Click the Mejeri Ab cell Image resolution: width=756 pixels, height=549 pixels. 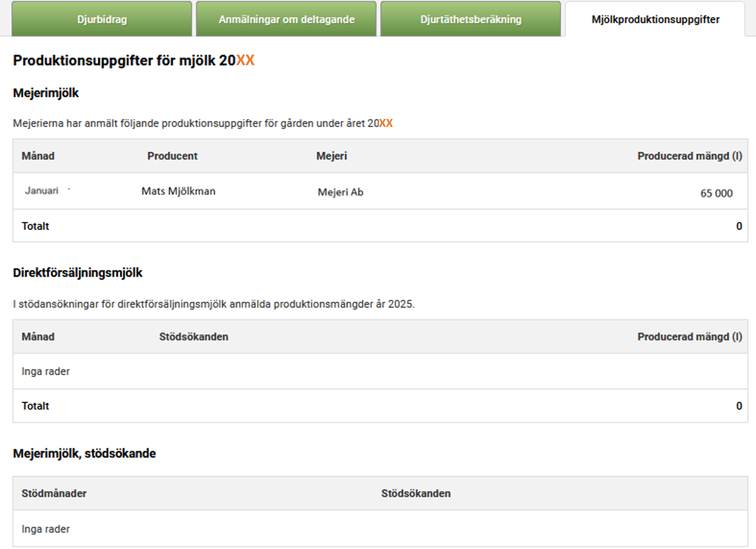340,192
